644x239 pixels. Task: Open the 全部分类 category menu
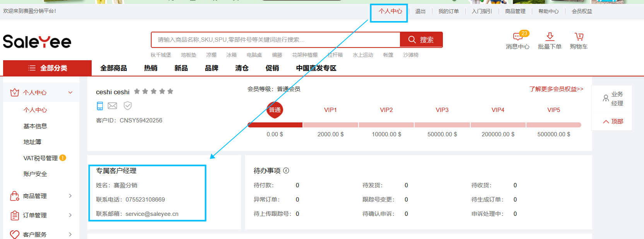pos(48,68)
